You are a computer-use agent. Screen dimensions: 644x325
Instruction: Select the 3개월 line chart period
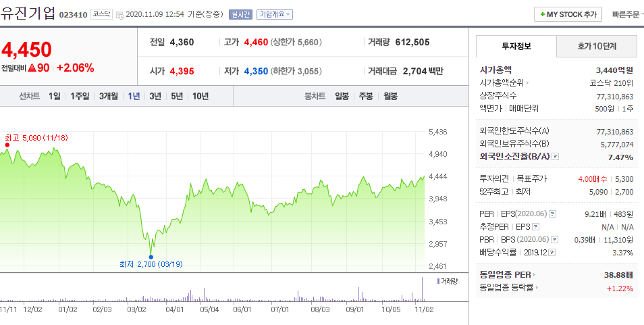point(109,97)
